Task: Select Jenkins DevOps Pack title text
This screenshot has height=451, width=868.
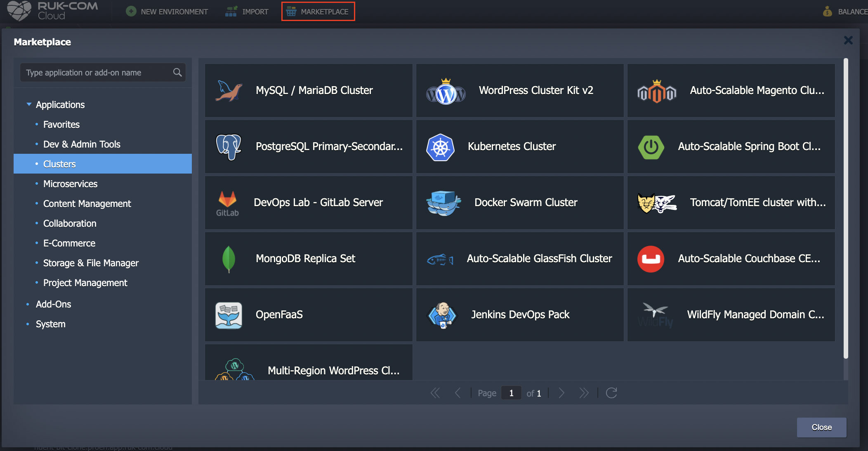Action: pyautogui.click(x=520, y=315)
